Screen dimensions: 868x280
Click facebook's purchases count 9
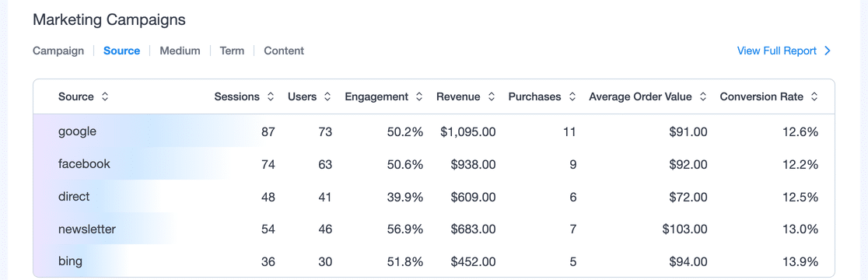point(573,164)
